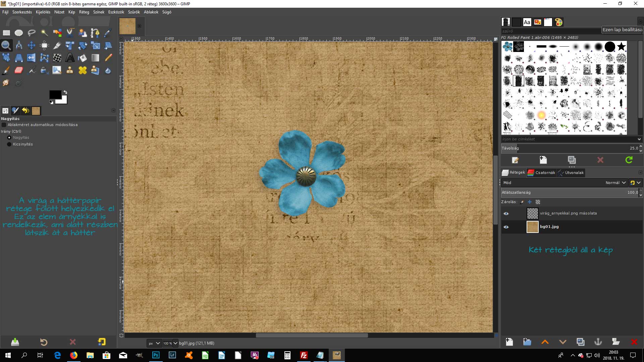Image resolution: width=644 pixels, height=362 pixels.
Task: Open the layer Mód Normál dropdown
Action: [x=615, y=183]
